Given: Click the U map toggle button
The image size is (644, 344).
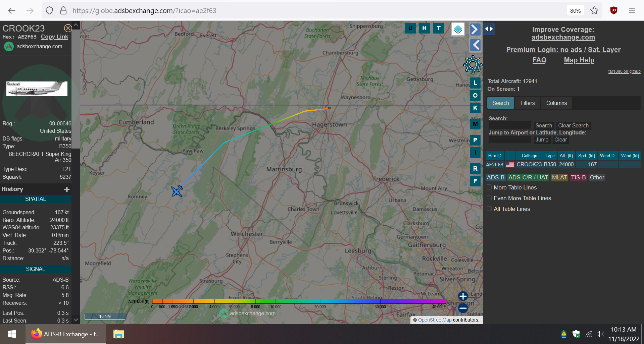Looking at the screenshot, I should [410, 28].
